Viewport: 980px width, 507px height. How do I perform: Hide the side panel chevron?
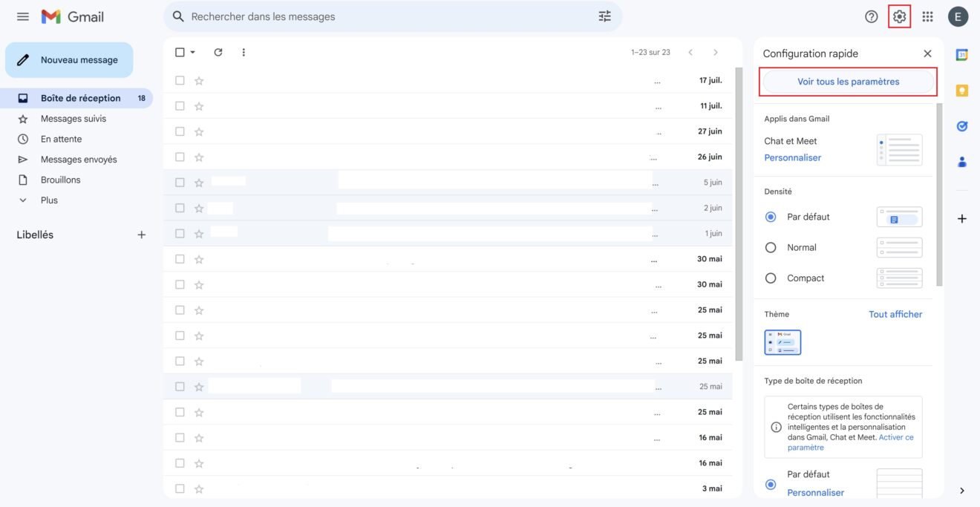tap(962, 491)
